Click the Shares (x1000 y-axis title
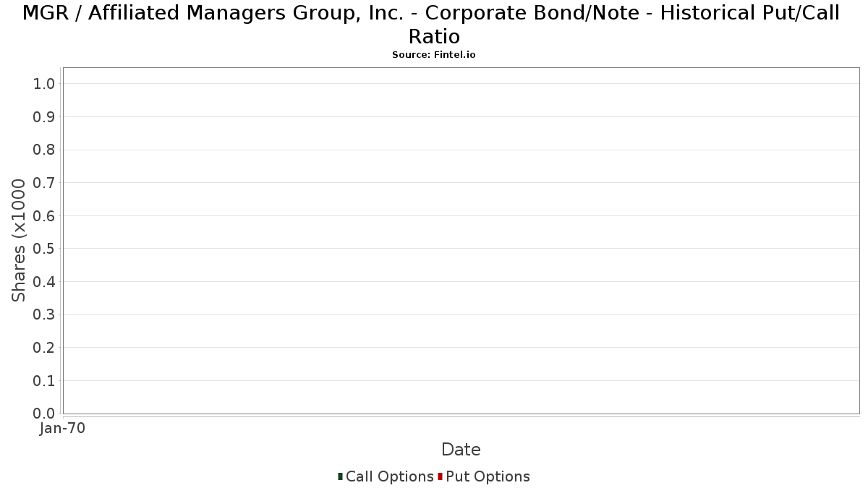Viewport: 868px width, 488px height. point(19,240)
